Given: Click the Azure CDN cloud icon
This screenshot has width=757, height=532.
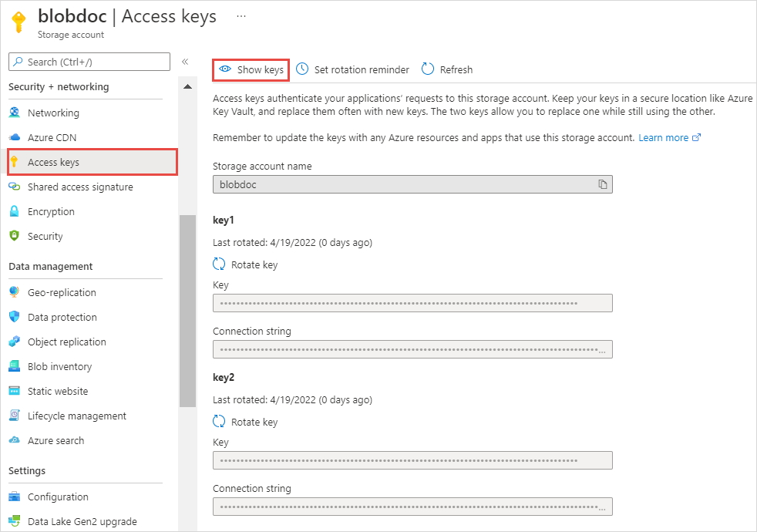Looking at the screenshot, I should (15, 137).
